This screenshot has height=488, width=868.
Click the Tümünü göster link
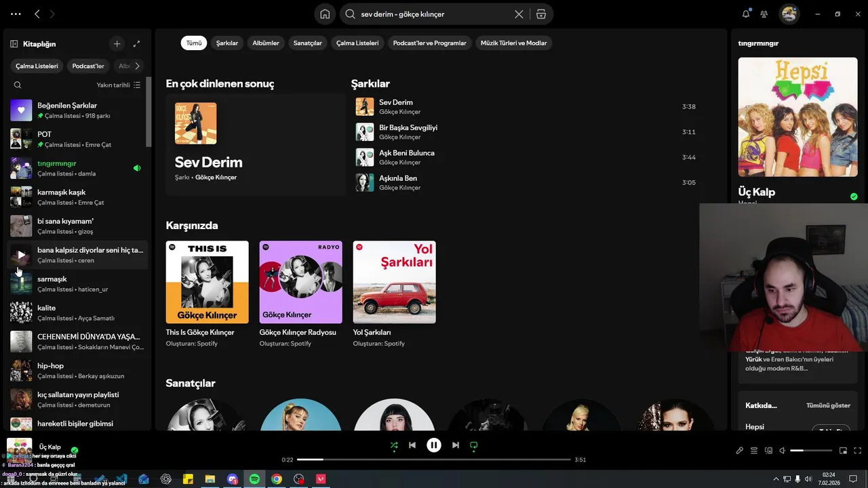pyautogui.click(x=828, y=405)
